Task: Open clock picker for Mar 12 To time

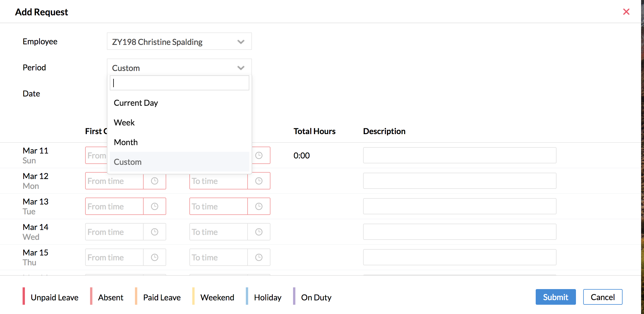Action: click(x=259, y=181)
